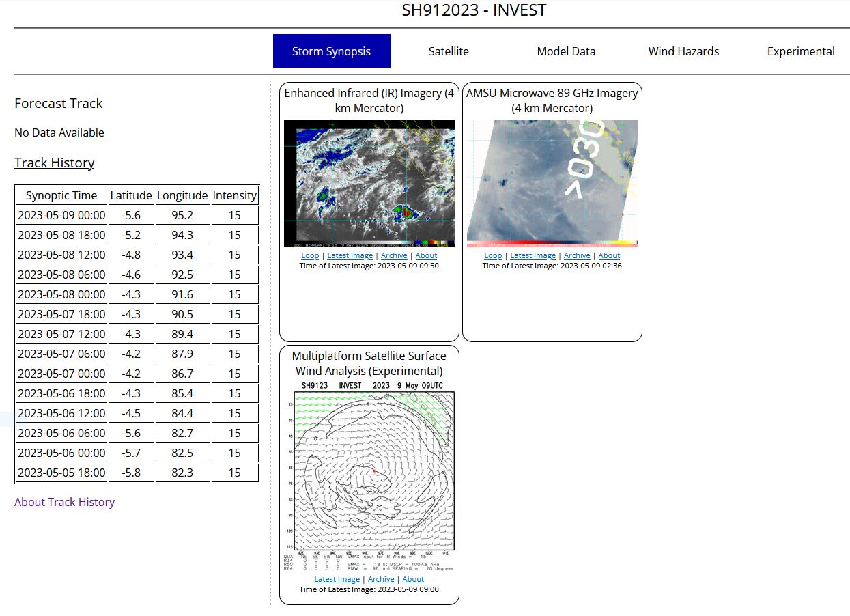
Task: Open Latest Image link under AMSU Microwave
Action: click(533, 255)
